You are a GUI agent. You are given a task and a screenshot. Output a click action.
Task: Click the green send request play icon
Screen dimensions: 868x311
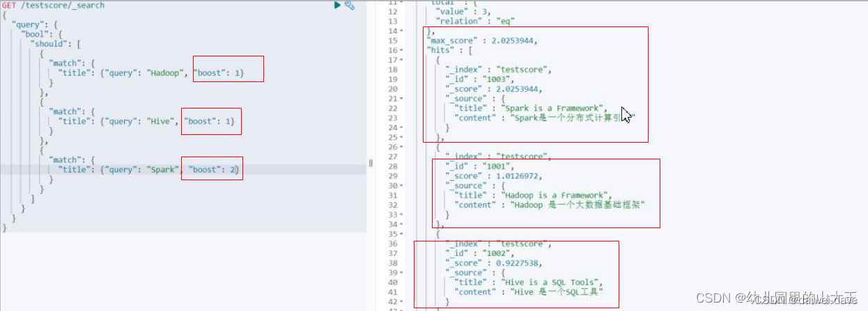click(338, 5)
